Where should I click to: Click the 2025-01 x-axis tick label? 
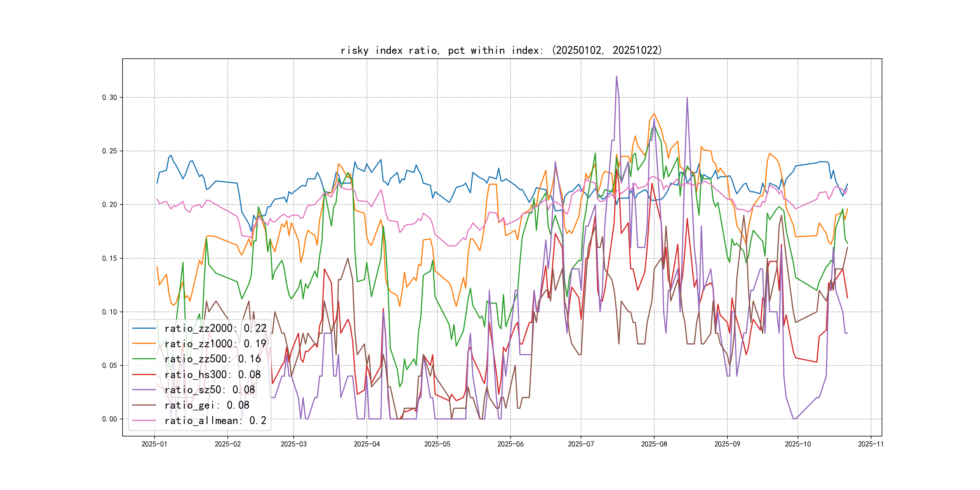pos(154,444)
